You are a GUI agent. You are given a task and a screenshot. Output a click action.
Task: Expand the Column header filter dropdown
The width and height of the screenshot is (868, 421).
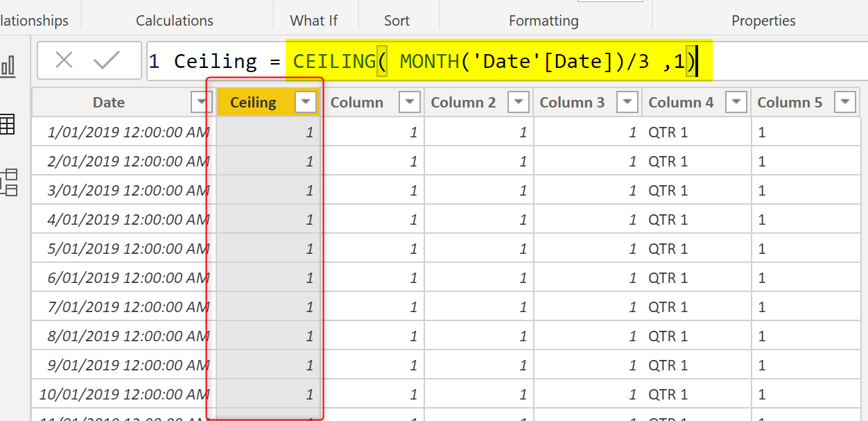point(410,103)
